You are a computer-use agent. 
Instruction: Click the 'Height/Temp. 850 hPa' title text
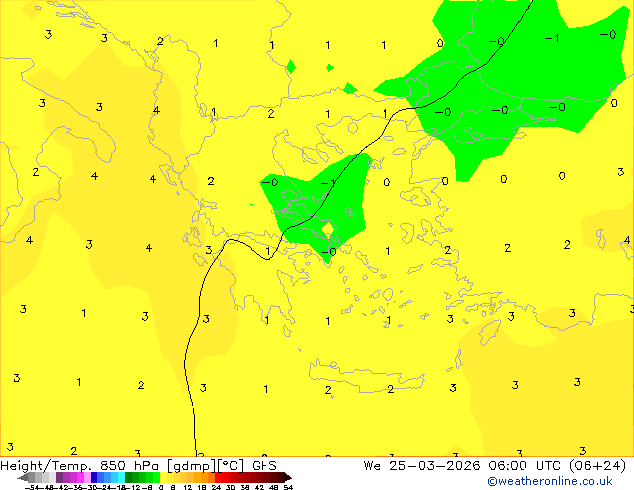click(x=78, y=466)
